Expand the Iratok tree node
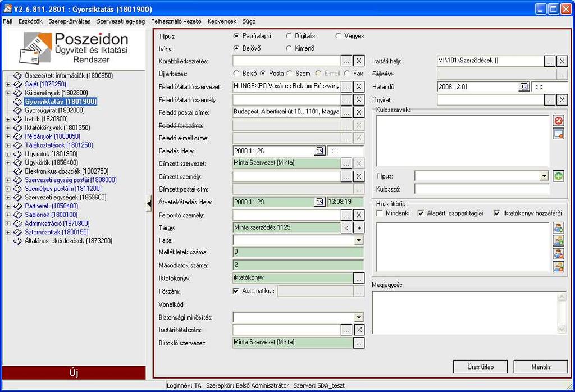The image size is (575, 392). pyautogui.click(x=8, y=119)
